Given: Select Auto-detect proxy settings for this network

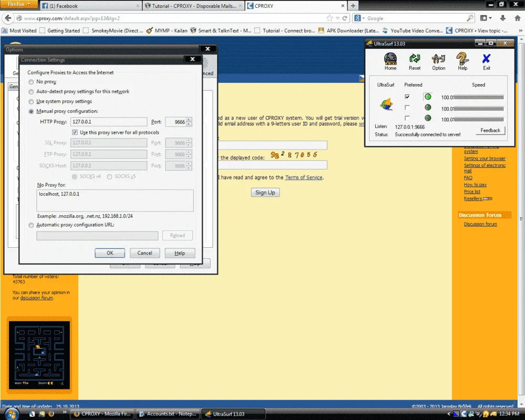Looking at the screenshot, I should [31, 91].
